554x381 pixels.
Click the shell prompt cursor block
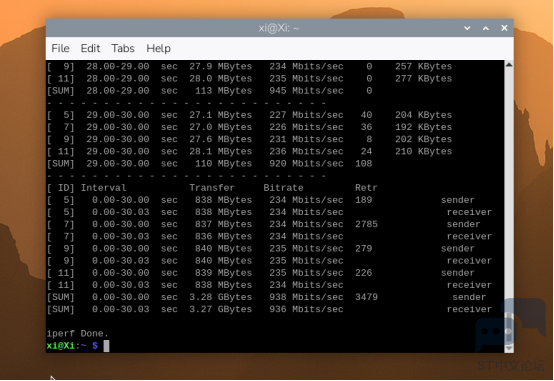click(106, 346)
